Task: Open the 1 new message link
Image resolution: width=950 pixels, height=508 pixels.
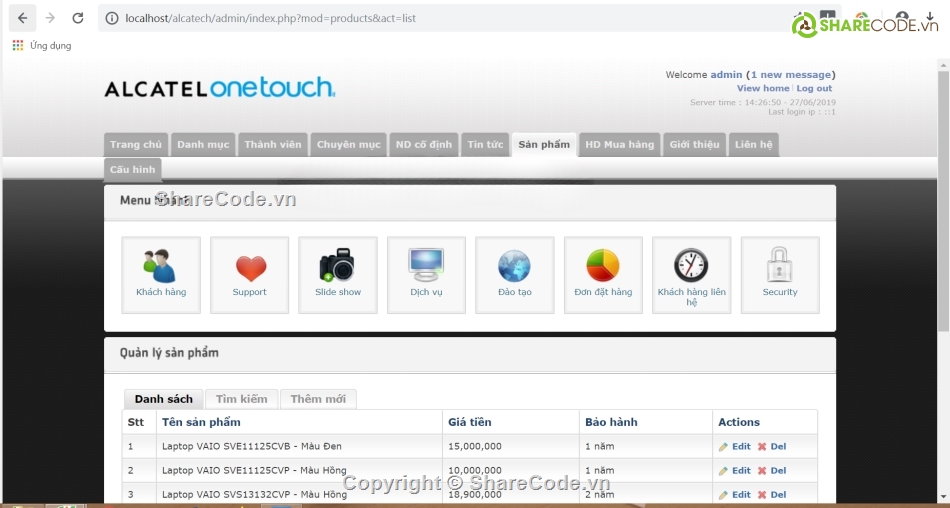Action: click(791, 75)
